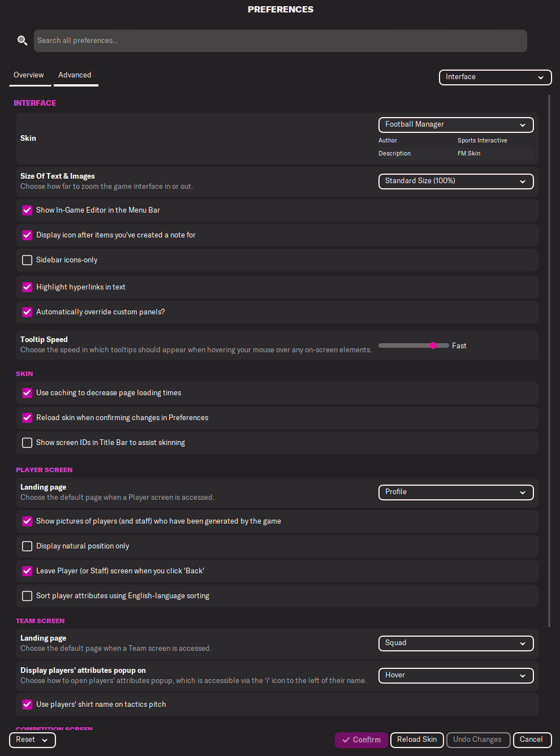Open the Football Manager skin dropdown
The width and height of the screenshot is (560, 756).
(456, 124)
